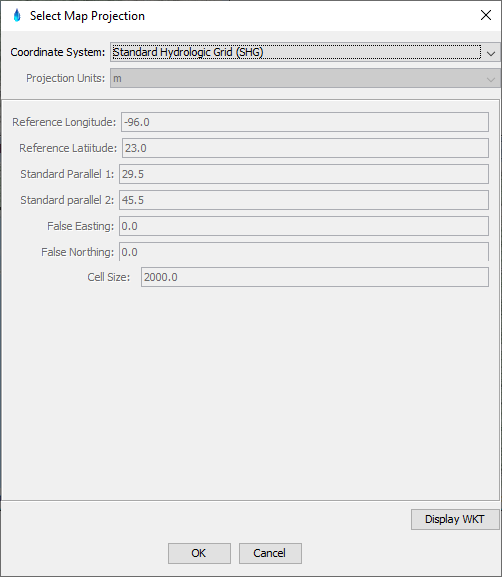502x577 pixels.
Task: Click the False Easting input box
Action: tap(304, 226)
